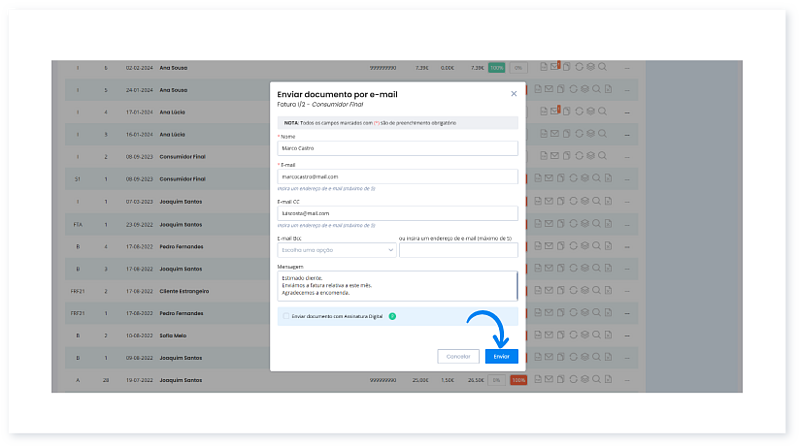800x447 pixels.
Task: Click the Nome field containing Marco Castro
Action: (x=397, y=148)
